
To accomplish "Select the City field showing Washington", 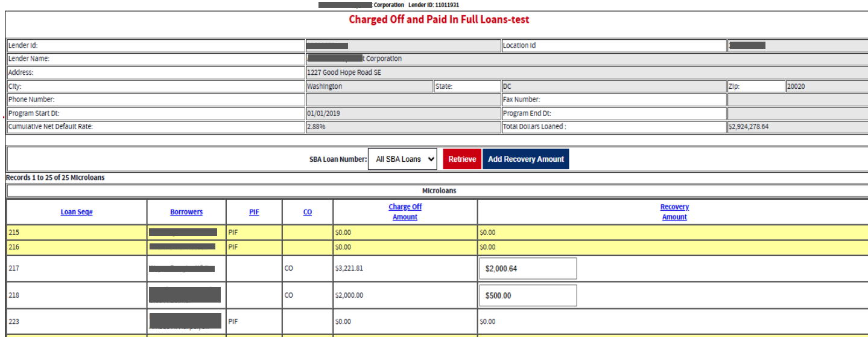I will pyautogui.click(x=369, y=86).
